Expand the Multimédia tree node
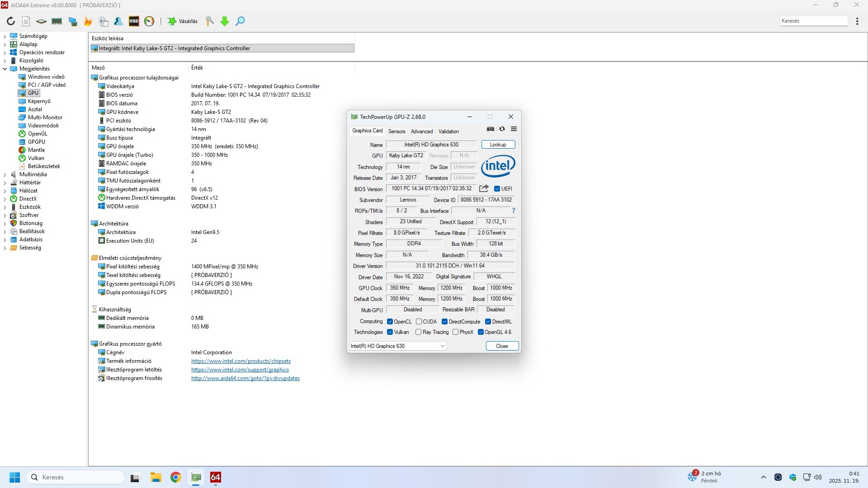The image size is (868, 488). click(x=5, y=174)
